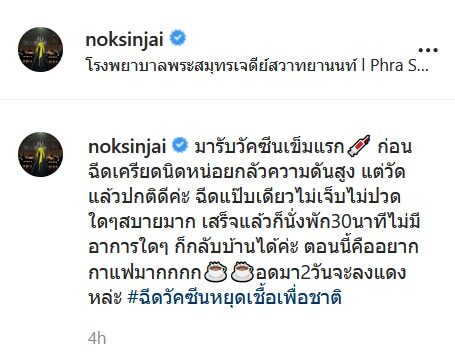Click the divider line below the header
455x361 pixels.
click(x=227, y=99)
